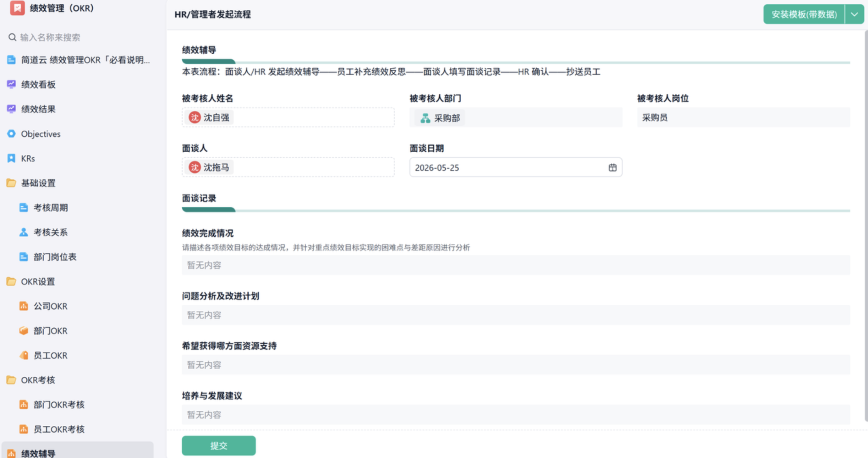Screen dimensions: 868x458
Task: Click the 部门OKR考核 workflow icon
Action: (24, 404)
